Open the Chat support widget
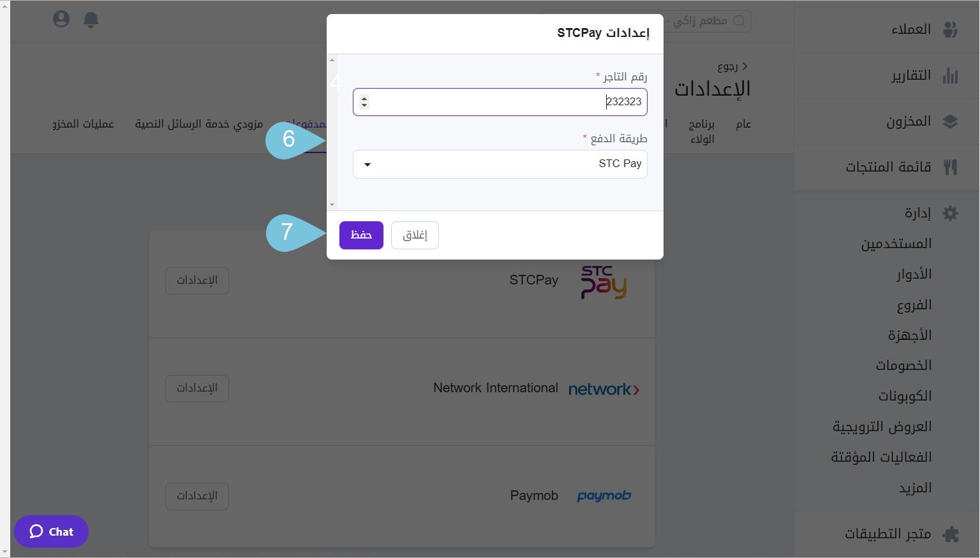The width and height of the screenshot is (980, 558). point(51,531)
